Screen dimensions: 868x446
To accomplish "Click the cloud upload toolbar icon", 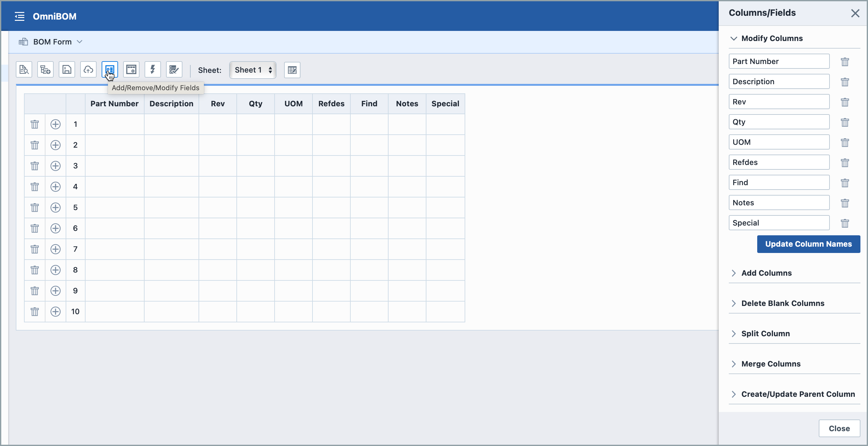I will (88, 70).
